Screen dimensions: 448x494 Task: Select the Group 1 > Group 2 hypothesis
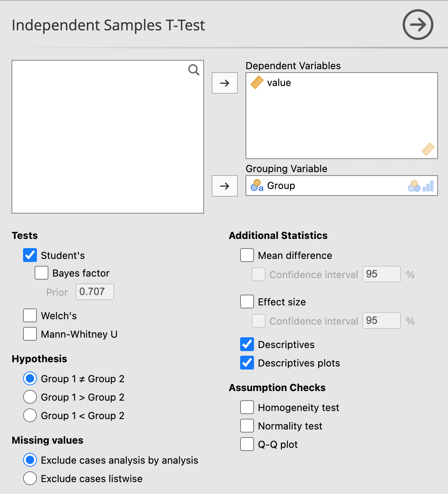pyautogui.click(x=30, y=397)
